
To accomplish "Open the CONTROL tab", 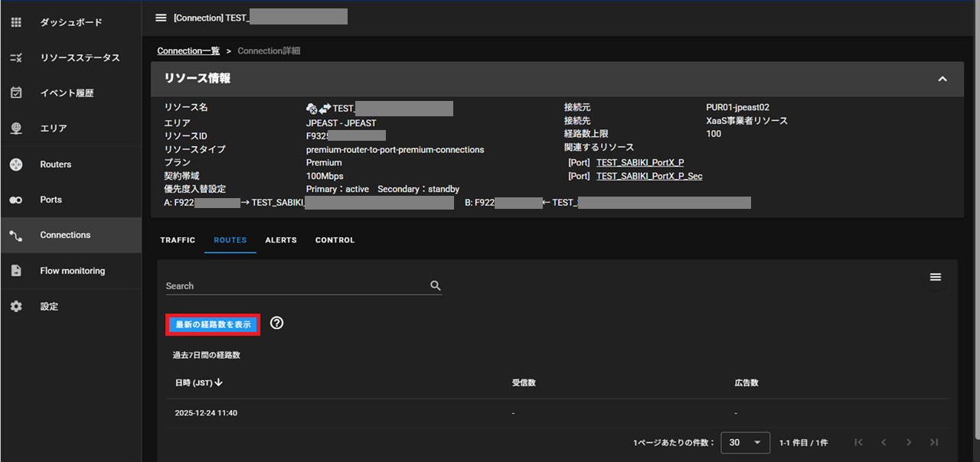I will 335,240.
